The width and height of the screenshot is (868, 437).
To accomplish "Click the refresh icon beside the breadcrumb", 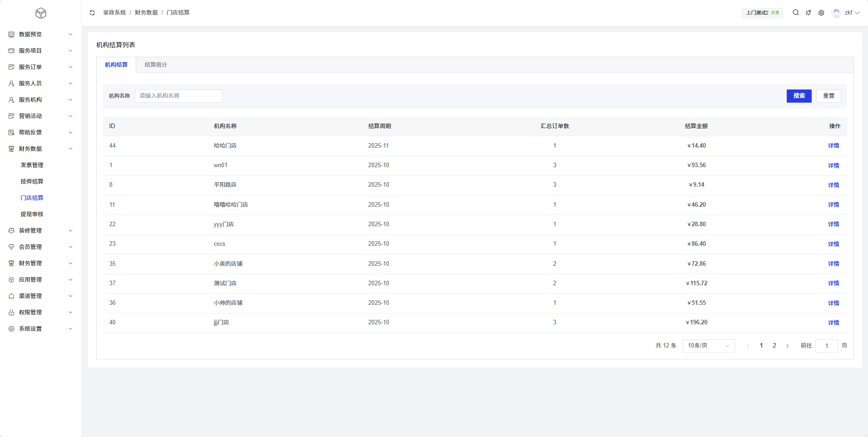I will [x=92, y=13].
